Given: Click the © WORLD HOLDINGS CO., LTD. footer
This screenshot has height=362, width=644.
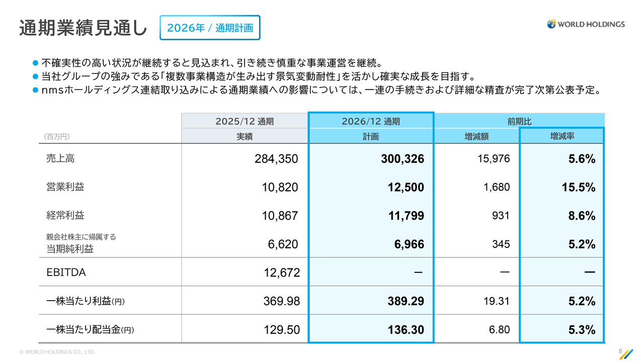Looking at the screenshot, I should 56,352.
